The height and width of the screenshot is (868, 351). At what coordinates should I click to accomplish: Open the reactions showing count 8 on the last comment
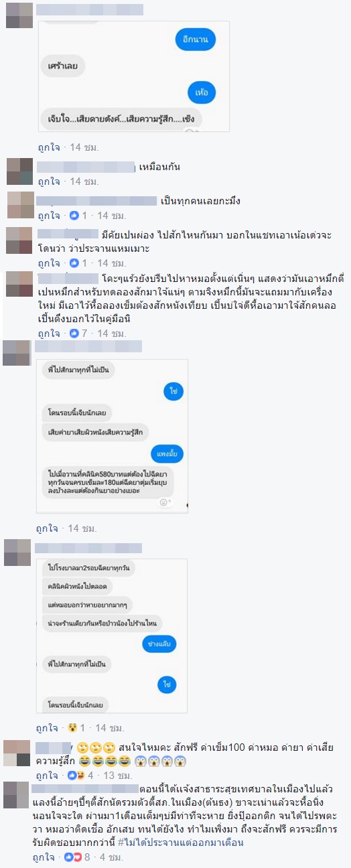pos(80,857)
